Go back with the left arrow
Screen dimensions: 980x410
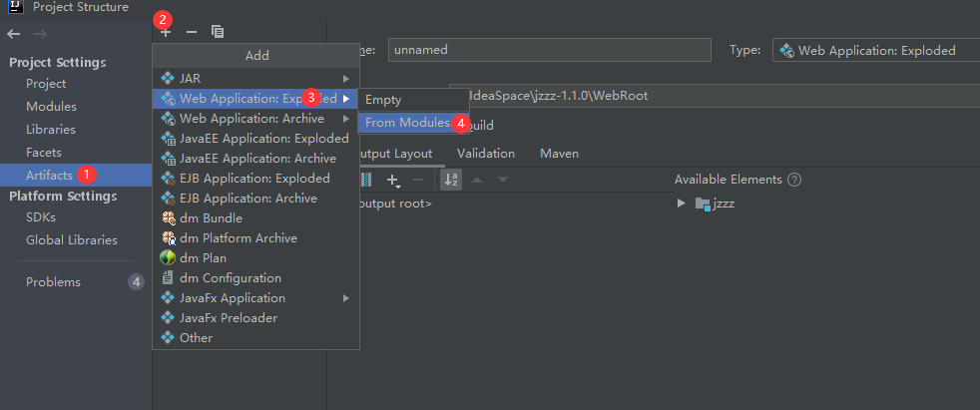tap(14, 34)
